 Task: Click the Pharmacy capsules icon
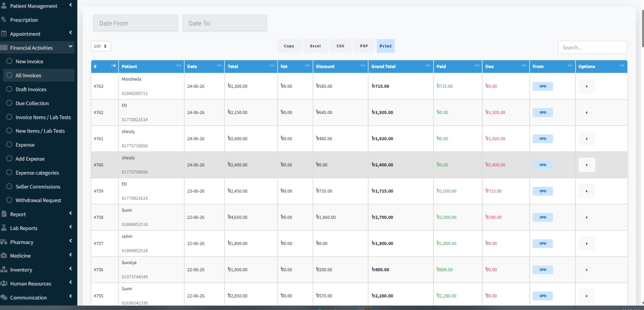tap(4, 242)
